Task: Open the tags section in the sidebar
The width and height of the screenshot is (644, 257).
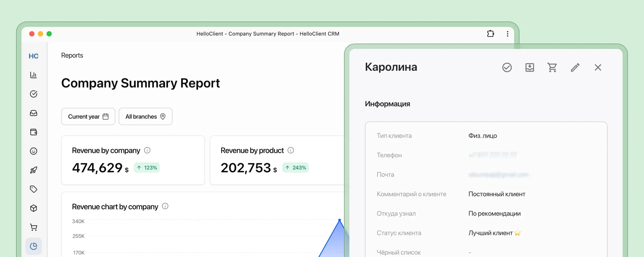Action: (x=33, y=189)
